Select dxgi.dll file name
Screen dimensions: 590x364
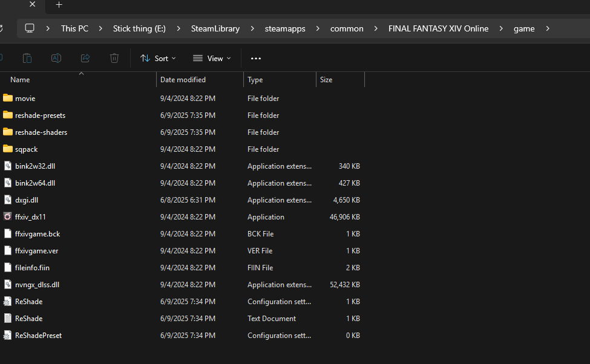tap(27, 200)
